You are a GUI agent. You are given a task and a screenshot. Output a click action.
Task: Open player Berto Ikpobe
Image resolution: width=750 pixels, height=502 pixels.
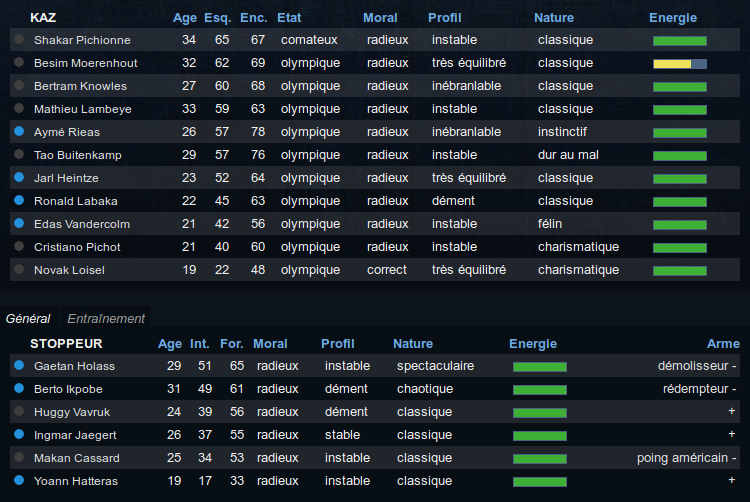[68, 389]
